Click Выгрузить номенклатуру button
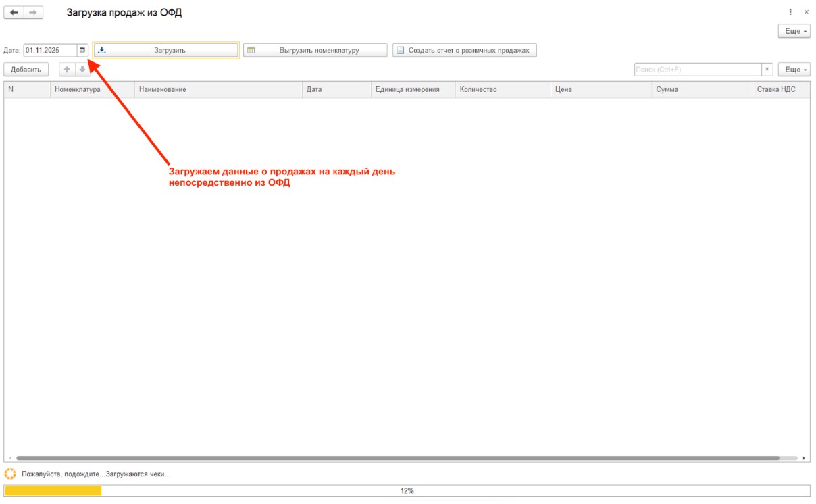This screenshot has width=816, height=504. point(315,50)
